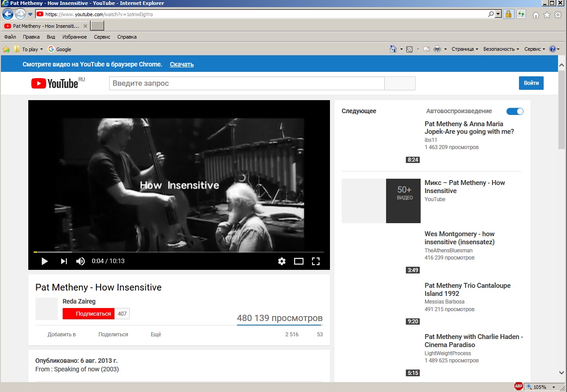Open the Избранное menu
The width and height of the screenshot is (567, 392).
click(x=75, y=37)
